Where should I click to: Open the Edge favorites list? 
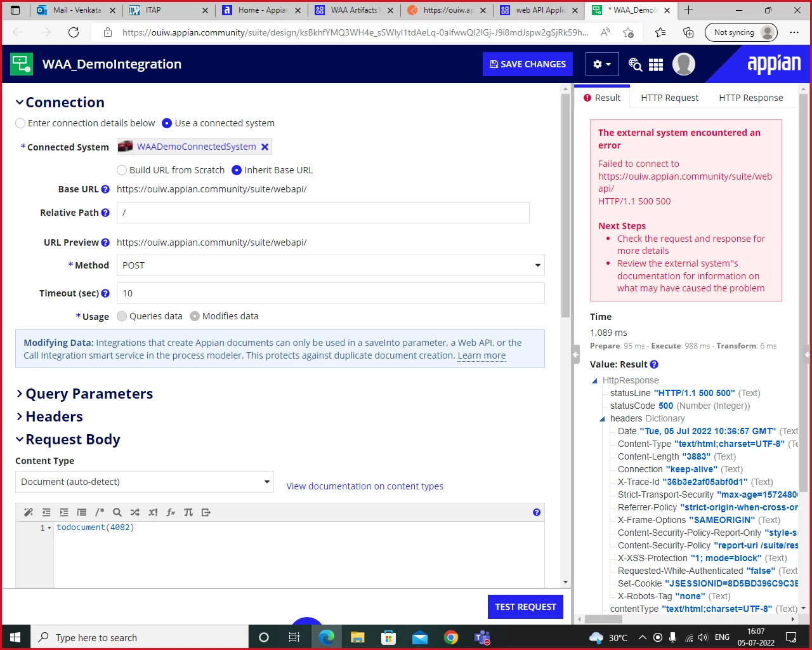coord(660,32)
